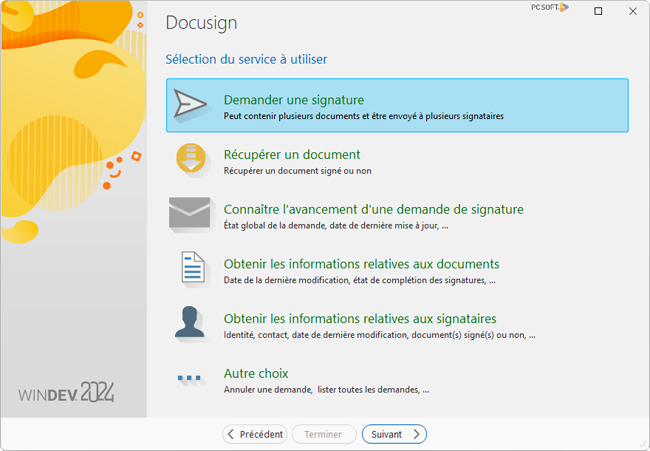
Task: Click the gray envelope icon
Action: [x=190, y=214]
